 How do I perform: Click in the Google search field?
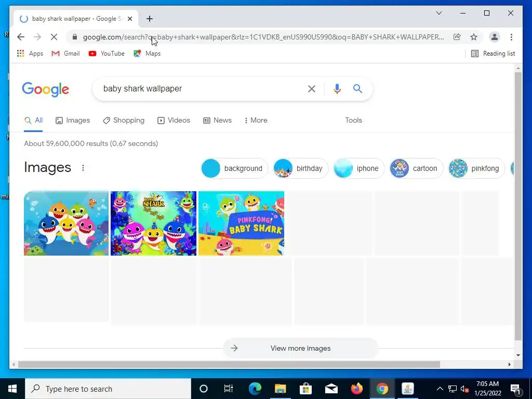coord(200,89)
